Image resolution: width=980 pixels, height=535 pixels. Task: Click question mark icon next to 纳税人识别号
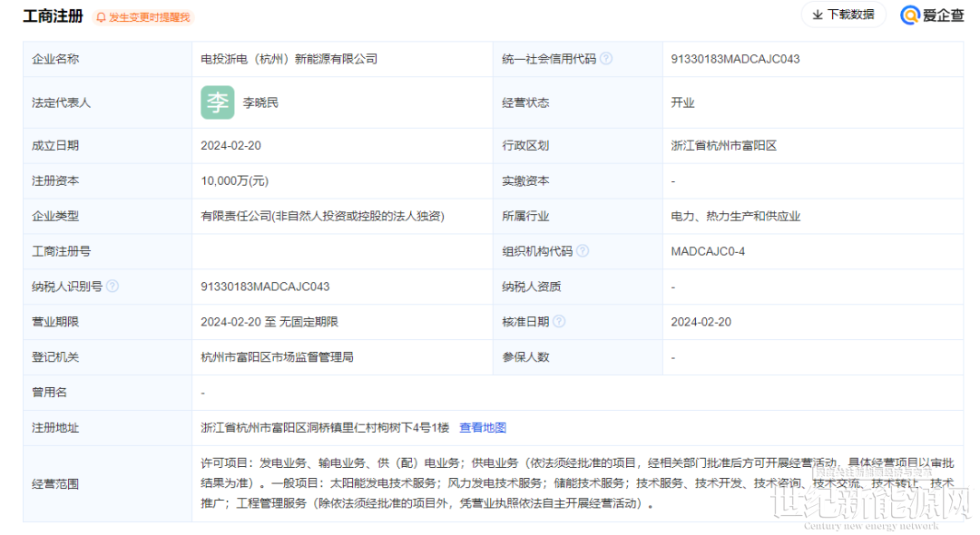(113, 287)
